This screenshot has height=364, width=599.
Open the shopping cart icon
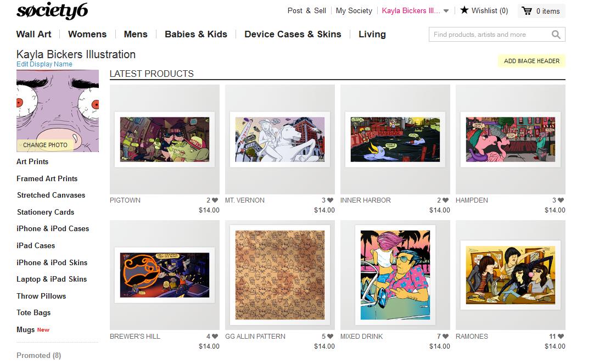(x=527, y=10)
